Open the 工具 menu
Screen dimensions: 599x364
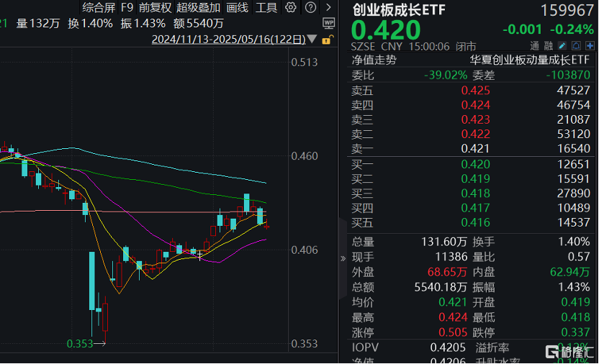(266, 7)
